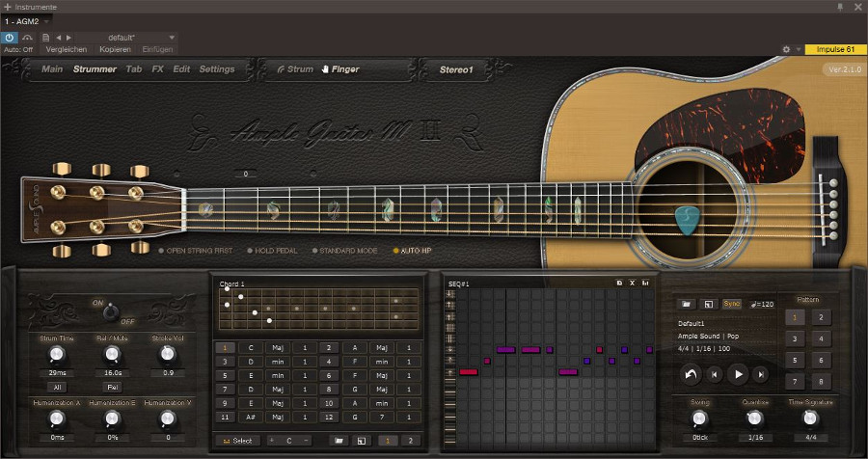Select Pattern 4 button
868x459 pixels.
pos(822,338)
